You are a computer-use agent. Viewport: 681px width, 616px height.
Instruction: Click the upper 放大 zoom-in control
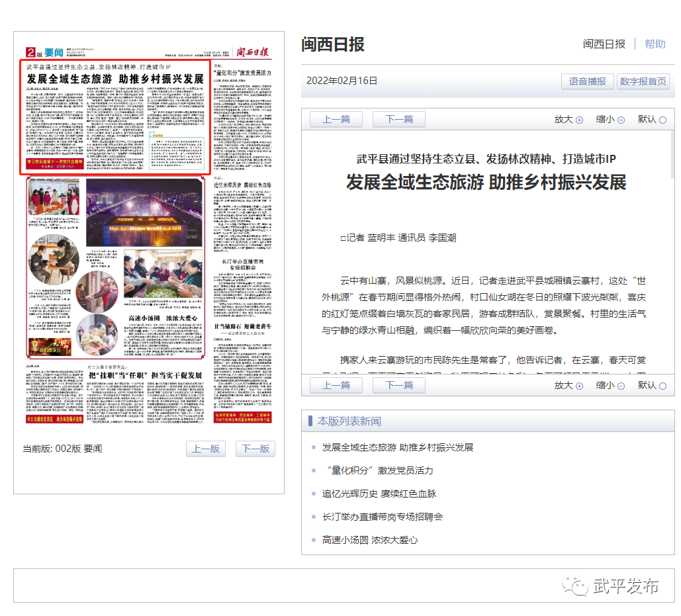click(568, 119)
